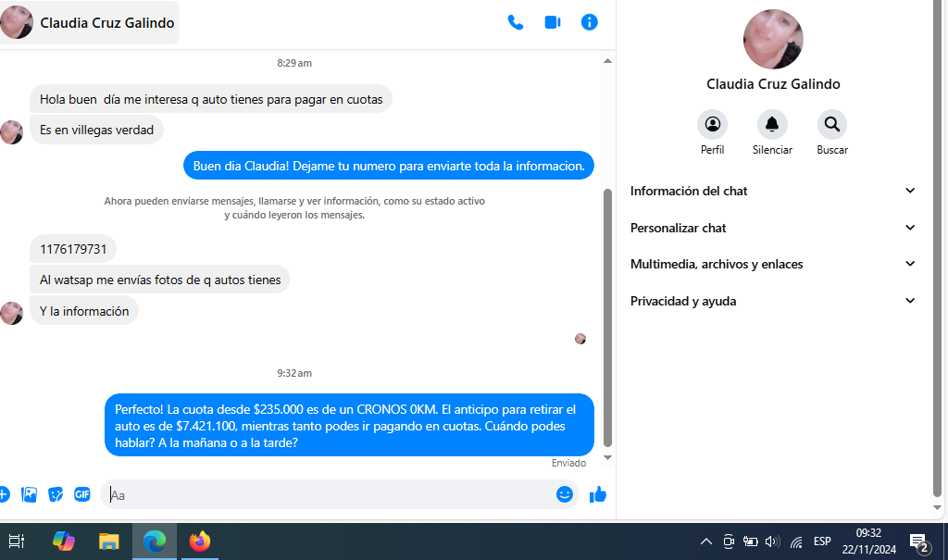Viewport: 948px width, 560px height.
Task: Click Claudia Cruz Galindo chat header name
Action: click(x=107, y=23)
